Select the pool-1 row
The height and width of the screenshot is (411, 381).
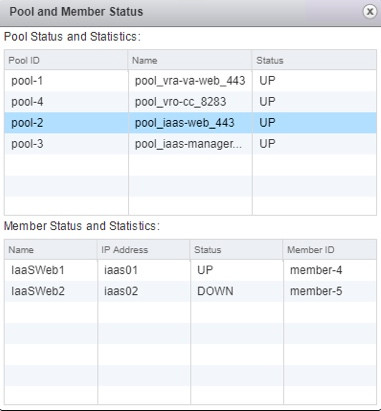190,81
